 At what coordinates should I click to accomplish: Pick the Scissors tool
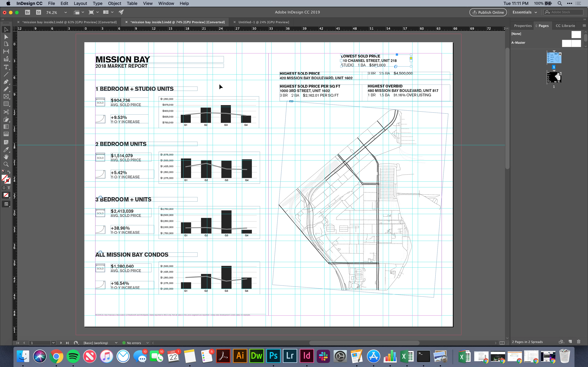pos(6,112)
